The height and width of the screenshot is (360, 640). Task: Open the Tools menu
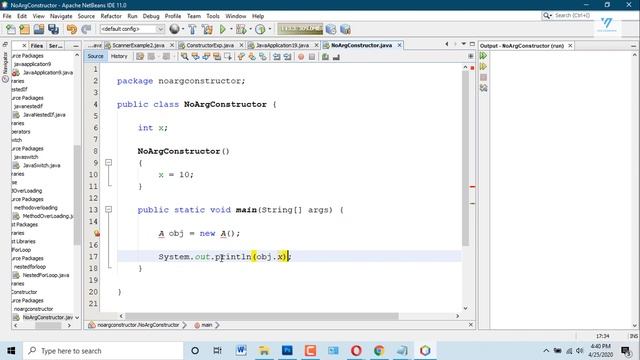pyautogui.click(x=213, y=16)
